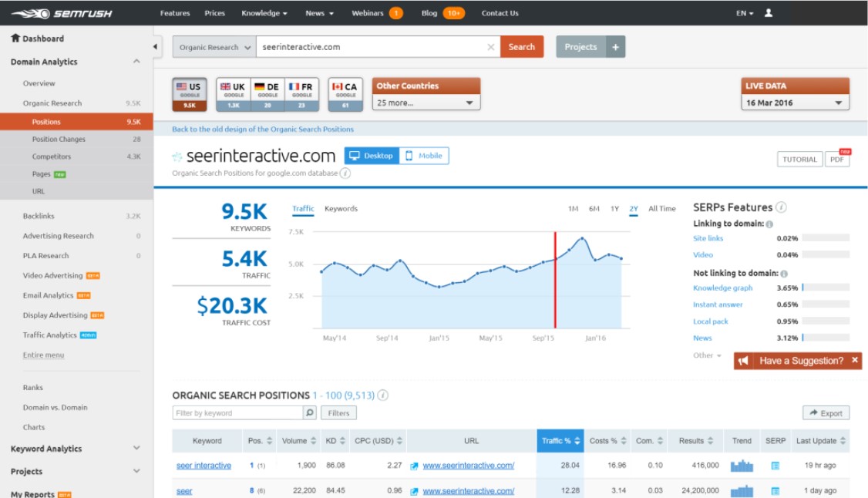The width and height of the screenshot is (868, 498).
Task: Click the megaphone suggestion icon
Action: [x=743, y=361]
